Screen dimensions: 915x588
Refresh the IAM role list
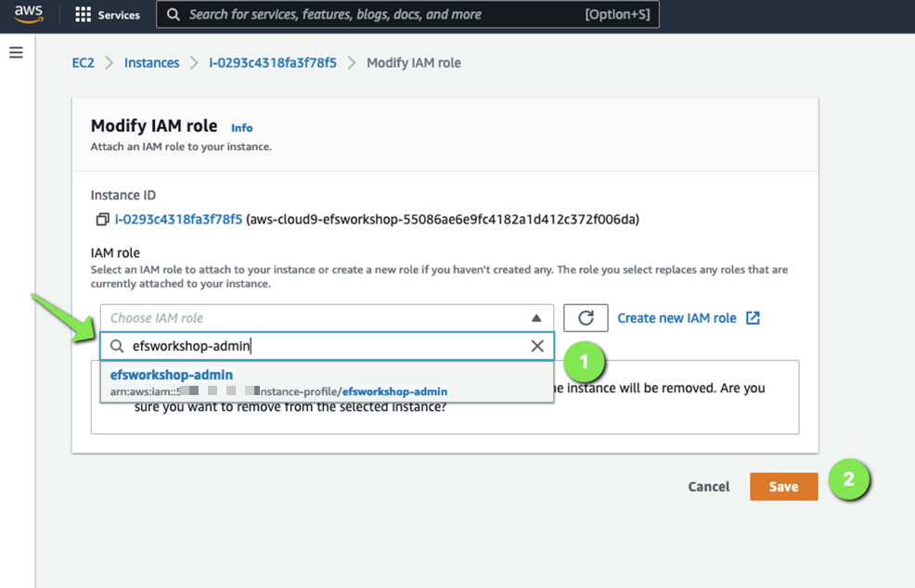click(x=586, y=318)
